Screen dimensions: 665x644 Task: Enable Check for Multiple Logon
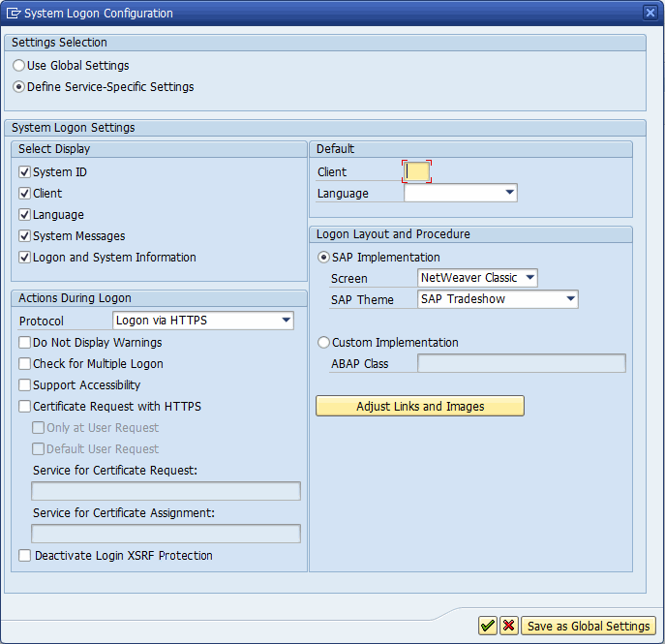click(25, 364)
